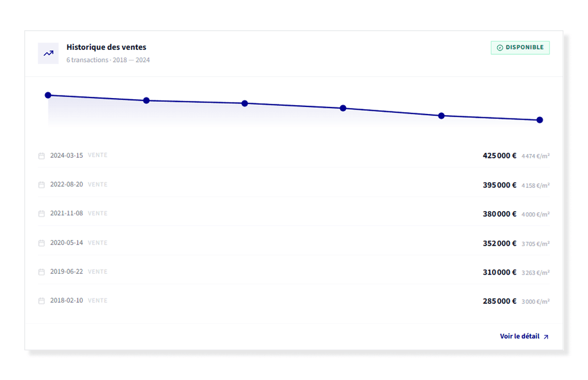The width and height of the screenshot is (588, 380).
Task: Click the calendar icon beside 2022-08-20
Action: coord(42,185)
